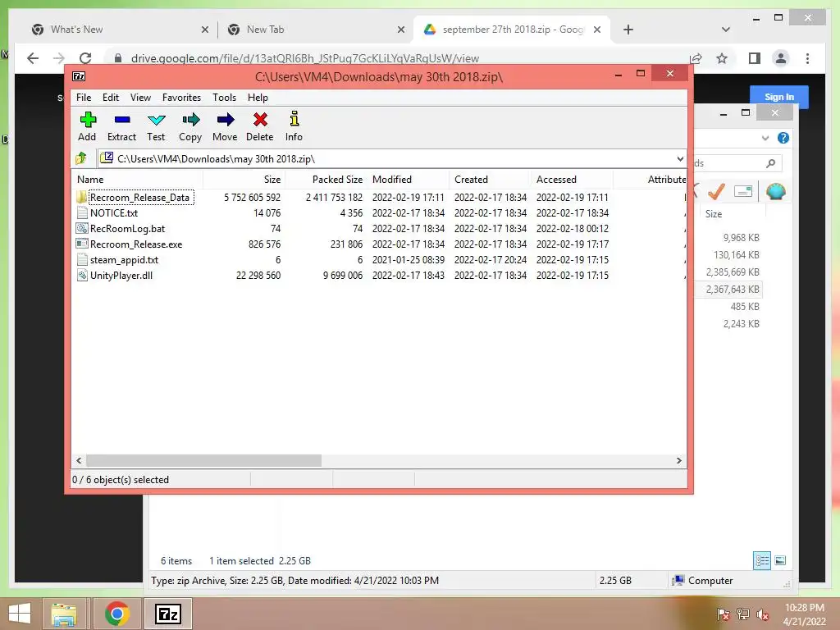The height and width of the screenshot is (630, 840).
Task: Open the Windows Start button
Action: coord(20,614)
